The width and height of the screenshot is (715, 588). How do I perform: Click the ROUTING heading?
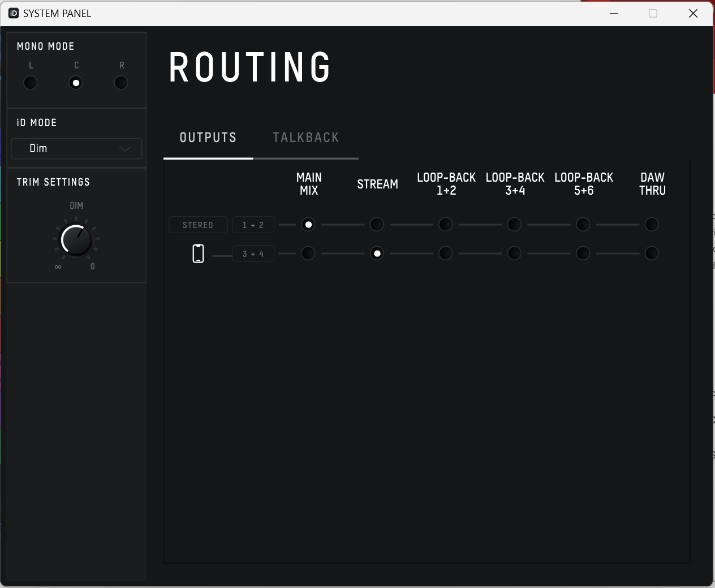[250, 67]
